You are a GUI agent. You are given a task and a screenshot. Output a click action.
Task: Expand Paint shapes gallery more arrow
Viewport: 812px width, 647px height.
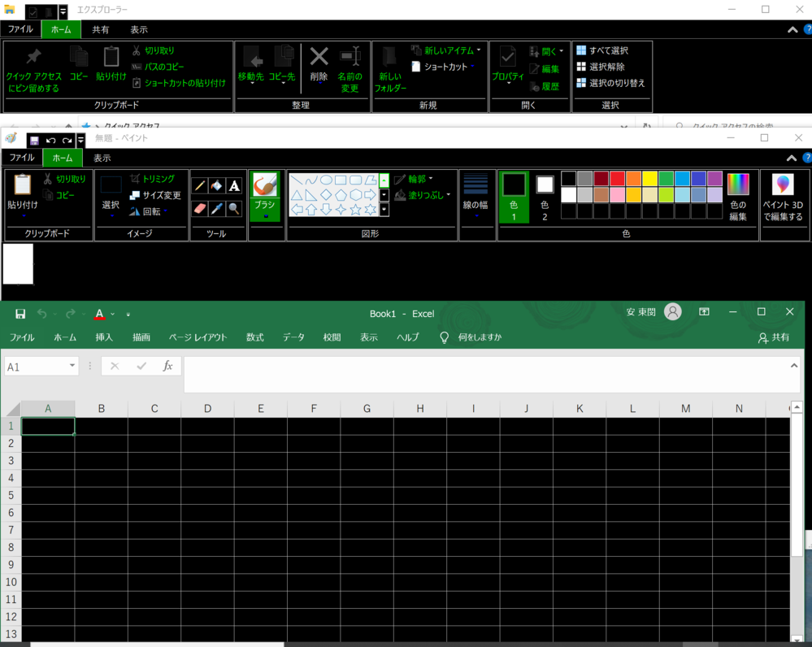point(384,210)
